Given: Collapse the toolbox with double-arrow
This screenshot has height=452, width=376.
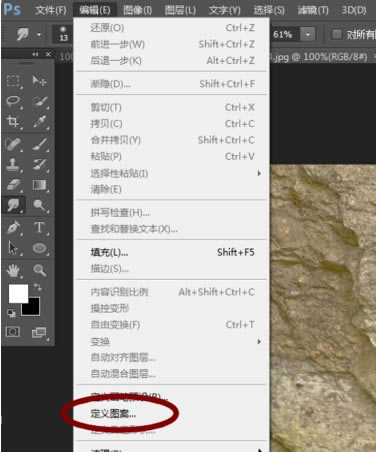Looking at the screenshot, I should (x=35, y=54).
